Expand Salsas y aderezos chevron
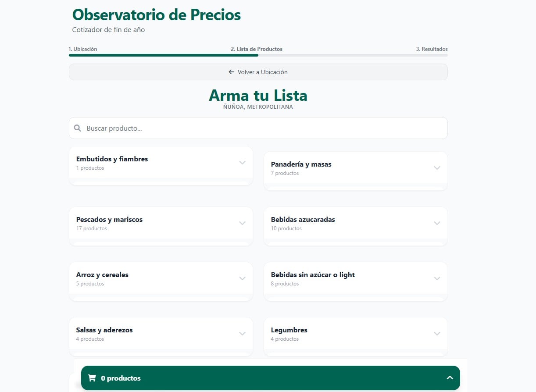The height and width of the screenshot is (392, 536). (x=242, y=334)
